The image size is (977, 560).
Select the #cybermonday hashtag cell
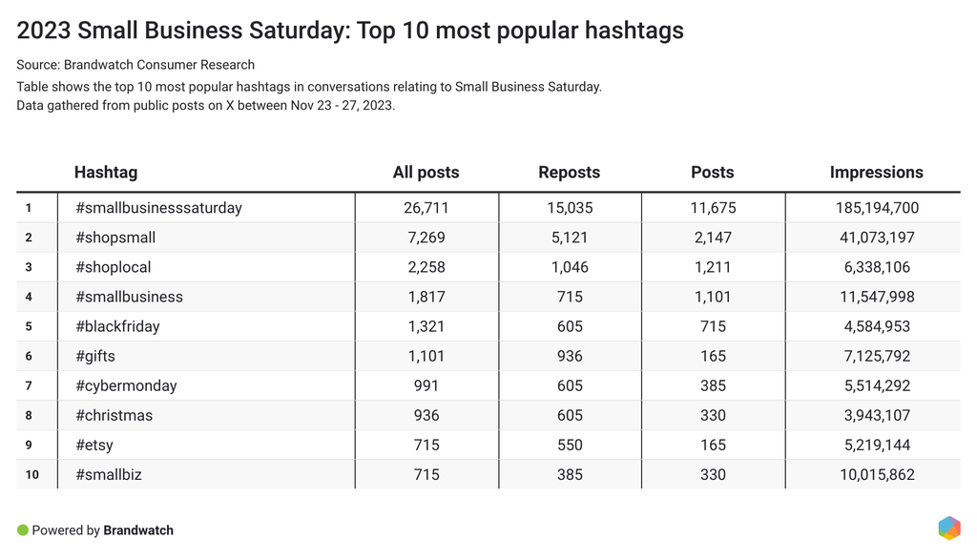(126, 385)
